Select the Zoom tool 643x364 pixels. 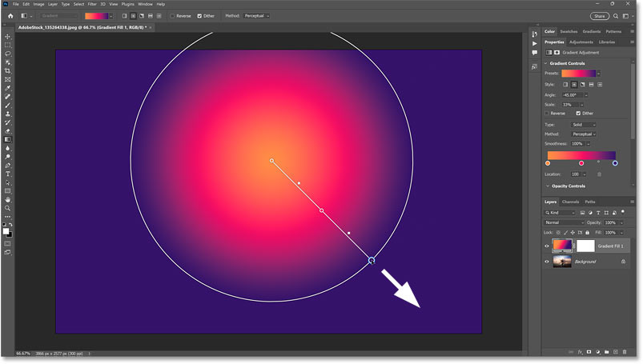point(7,208)
